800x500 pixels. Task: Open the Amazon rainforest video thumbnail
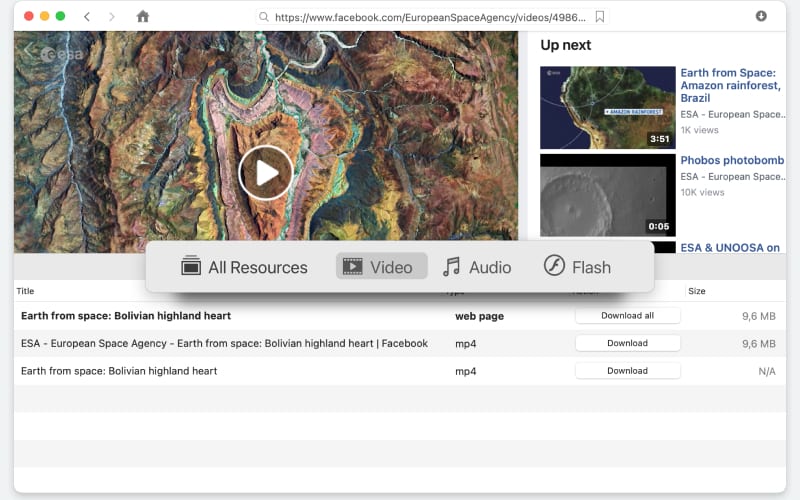[608, 107]
